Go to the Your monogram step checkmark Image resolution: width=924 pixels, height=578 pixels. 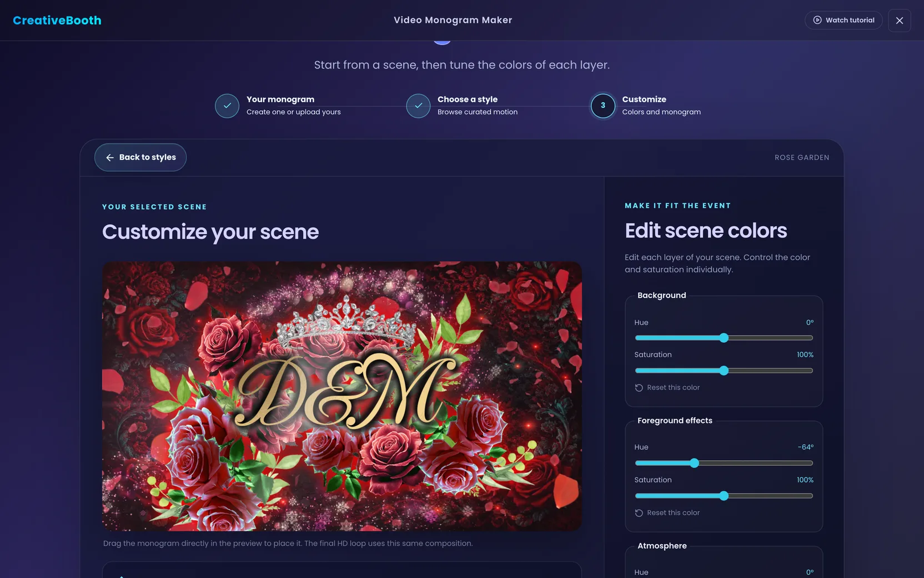(227, 106)
